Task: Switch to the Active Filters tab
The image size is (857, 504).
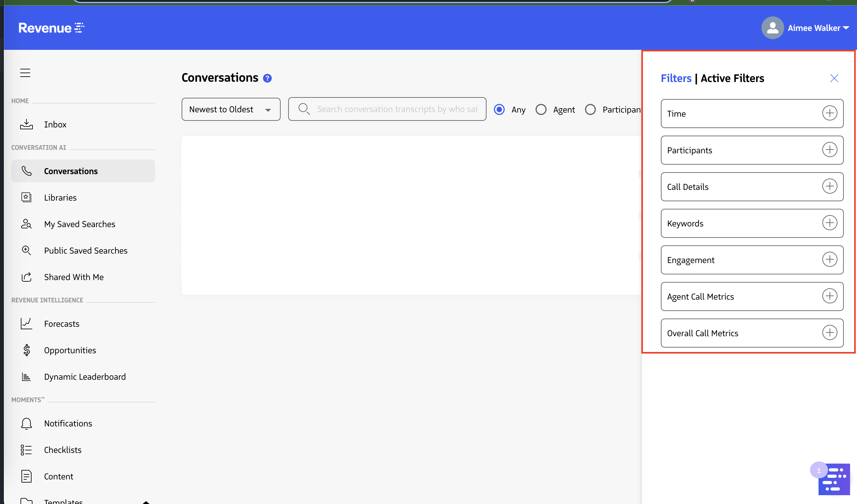Action: 732,78
